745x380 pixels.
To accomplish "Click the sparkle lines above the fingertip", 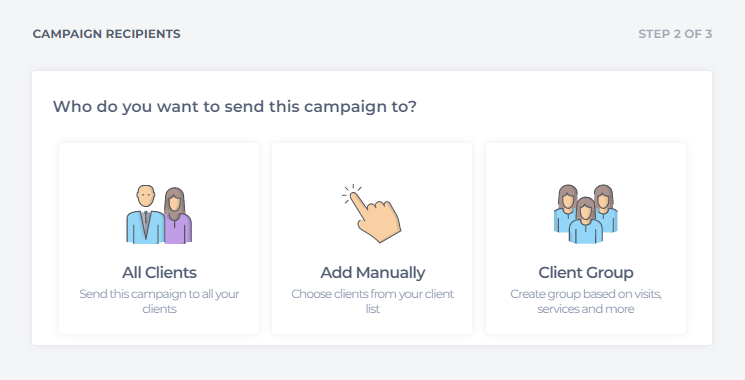I will [x=351, y=192].
